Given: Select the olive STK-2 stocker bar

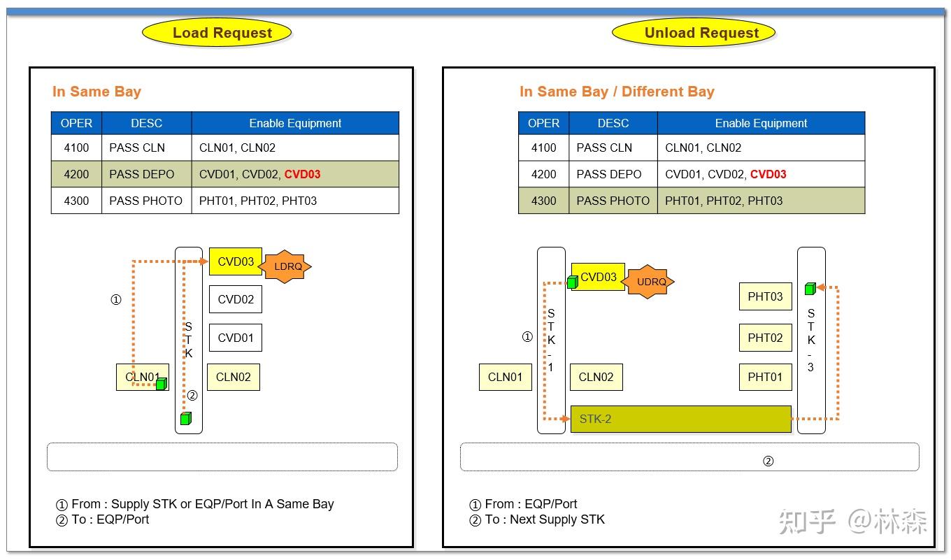Looking at the screenshot, I should 681,419.
